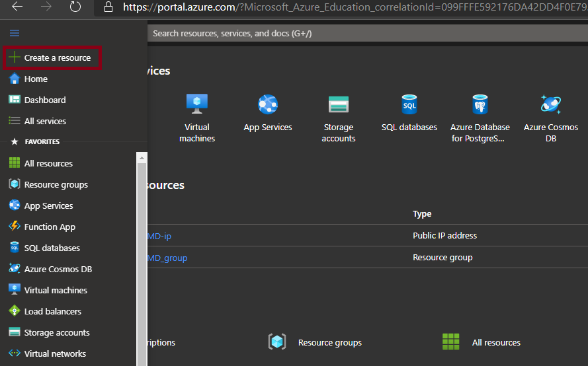Open Load balancers label in favorites
The image size is (588, 366).
[x=52, y=311]
